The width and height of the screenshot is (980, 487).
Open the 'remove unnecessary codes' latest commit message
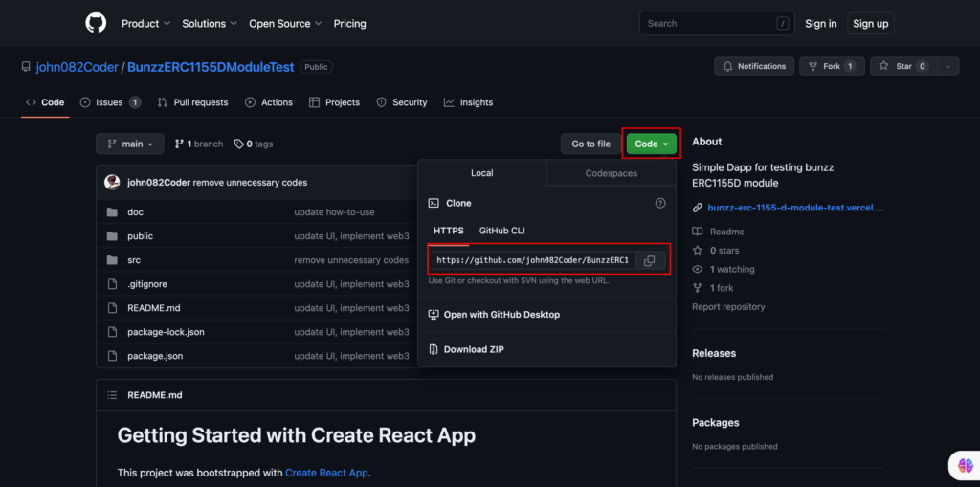point(250,183)
